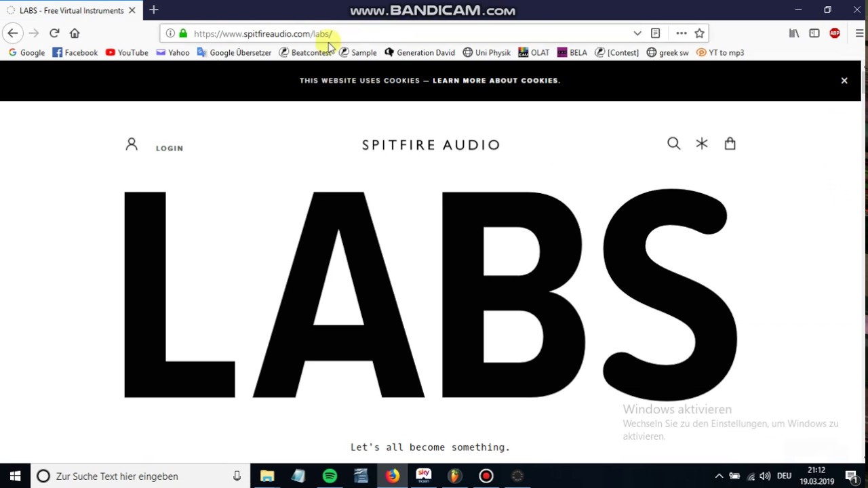The image size is (868, 488).
Task: Show hidden system tray icons
Action: click(x=719, y=476)
